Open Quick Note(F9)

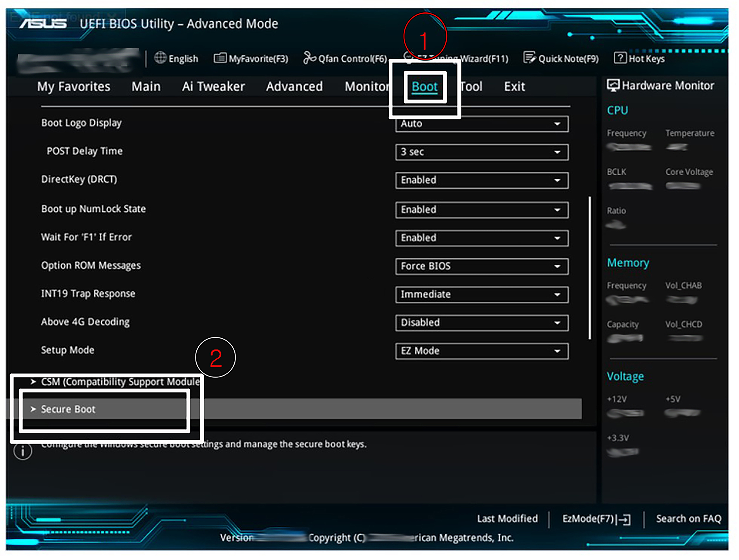point(561,59)
